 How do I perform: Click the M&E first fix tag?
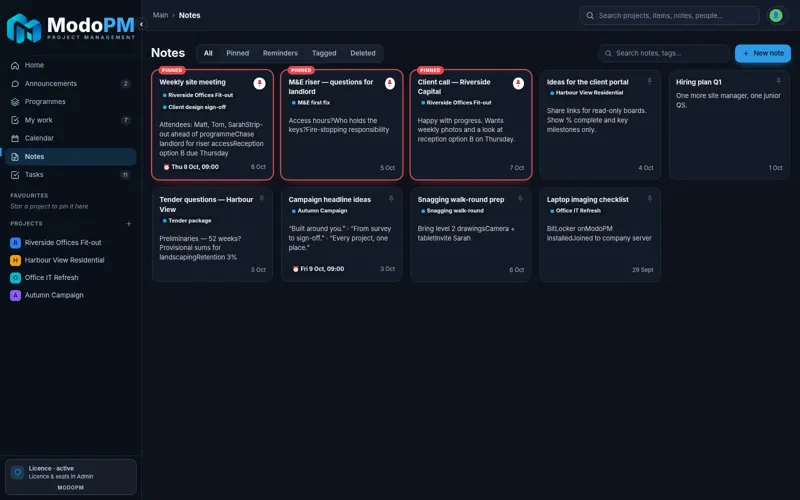coord(310,103)
